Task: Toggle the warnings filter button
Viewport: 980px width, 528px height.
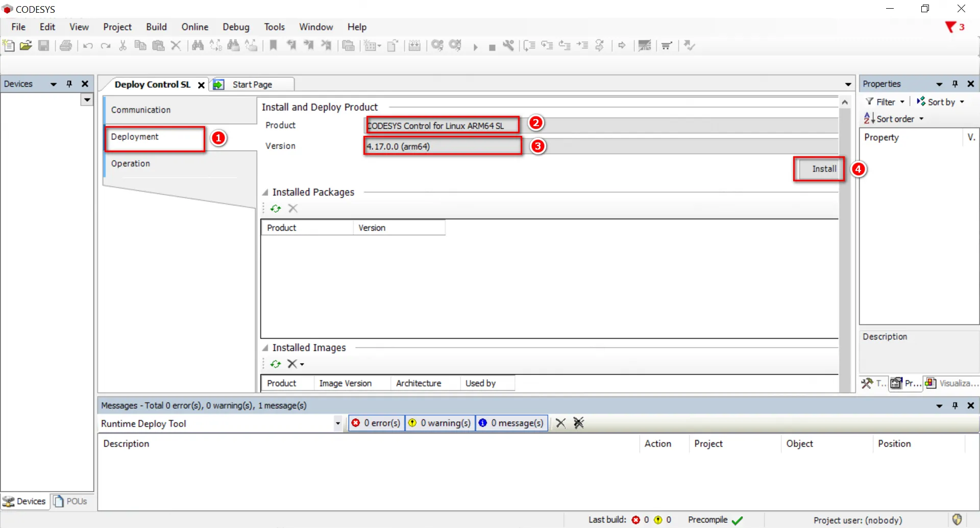Action: [439, 423]
